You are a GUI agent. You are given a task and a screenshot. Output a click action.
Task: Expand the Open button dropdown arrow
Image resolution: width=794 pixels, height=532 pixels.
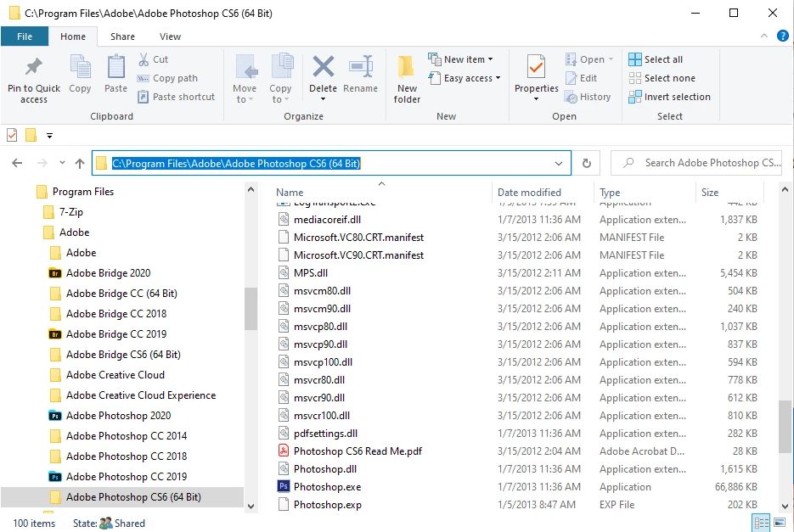[611, 59]
